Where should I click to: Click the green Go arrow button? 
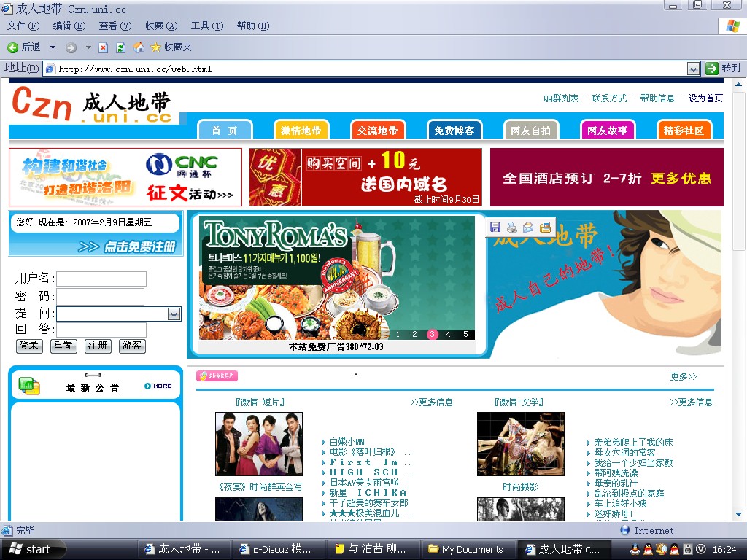(x=712, y=69)
